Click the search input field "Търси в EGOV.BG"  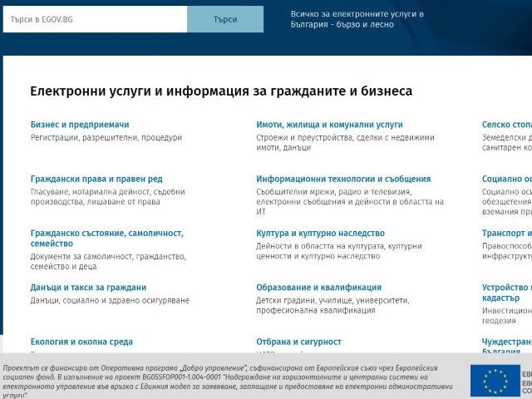coord(95,19)
